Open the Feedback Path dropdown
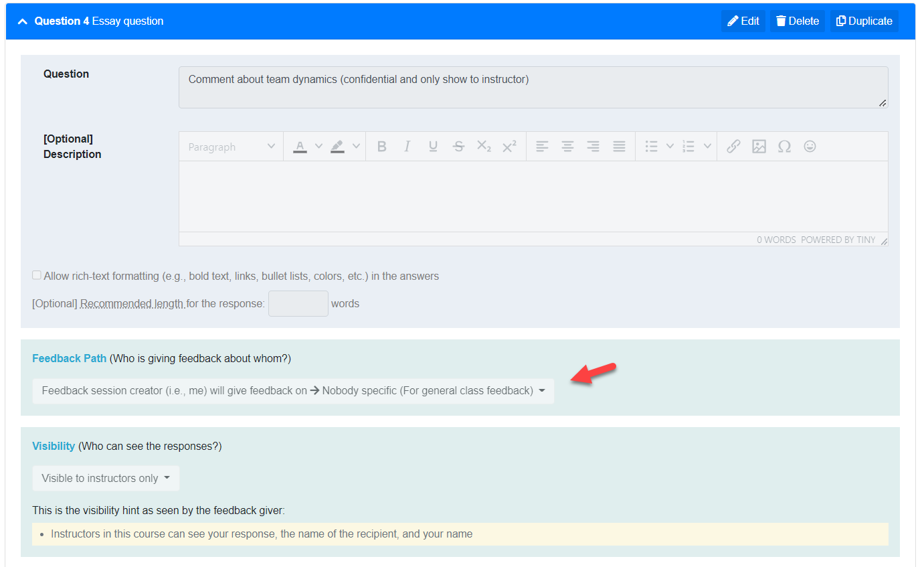This screenshot has width=924, height=567. pos(293,390)
